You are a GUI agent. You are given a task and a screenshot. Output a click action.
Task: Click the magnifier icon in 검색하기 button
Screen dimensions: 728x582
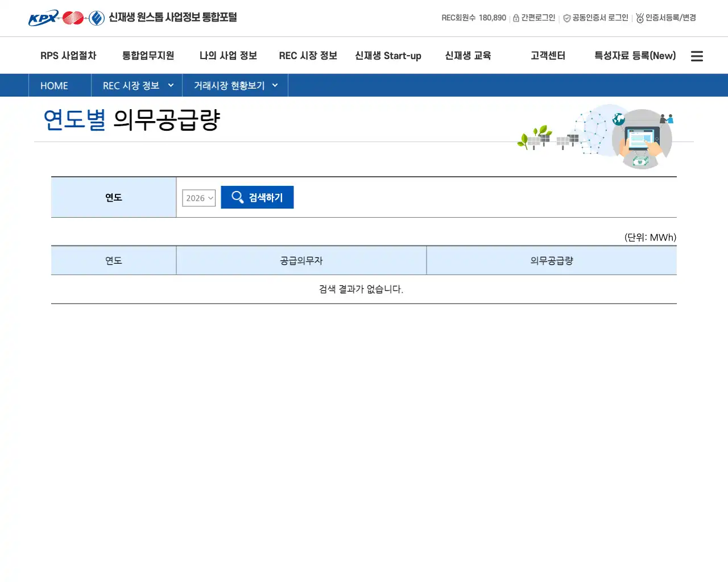(x=238, y=197)
